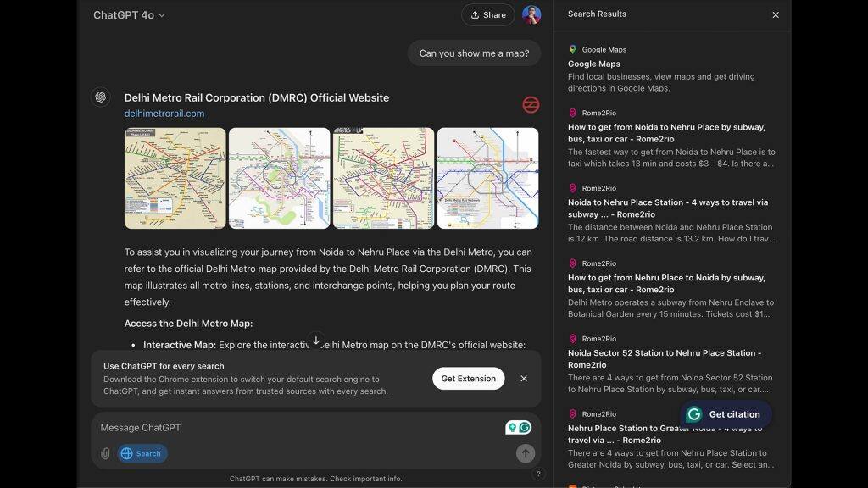Click the Message ChatGPT input field
This screenshot has width=868, height=488.
[299, 428]
